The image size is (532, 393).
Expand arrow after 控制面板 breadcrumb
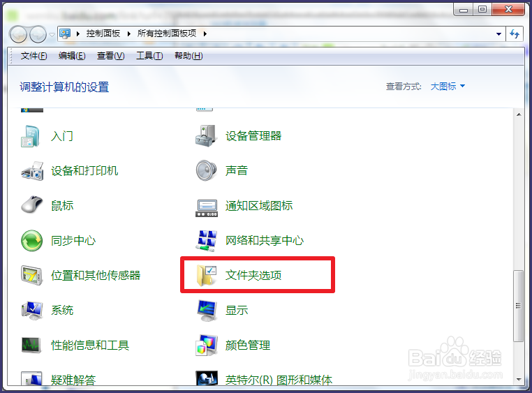click(x=129, y=34)
